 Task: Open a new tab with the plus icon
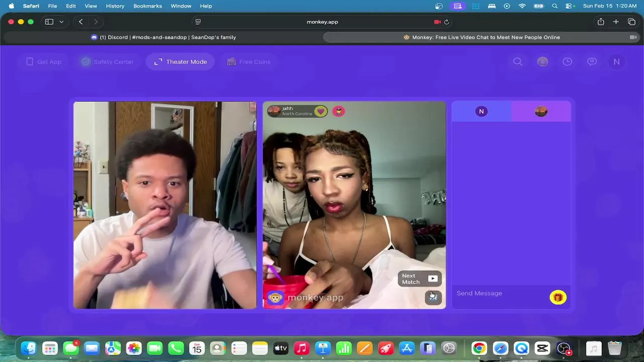616,22
